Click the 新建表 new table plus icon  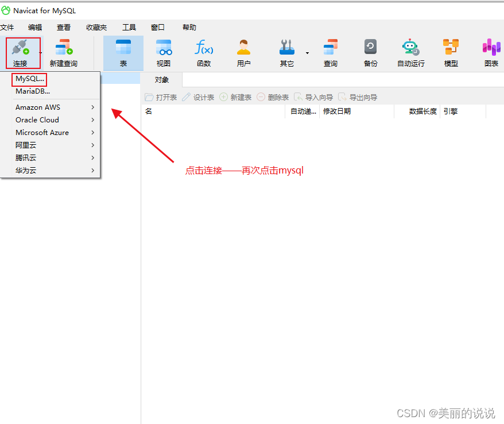(x=223, y=97)
